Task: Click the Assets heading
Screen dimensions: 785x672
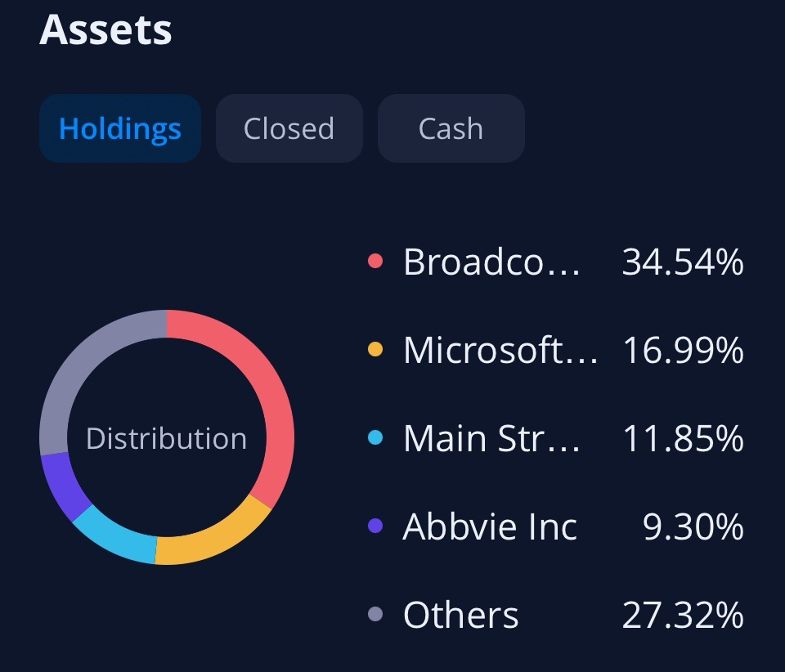Action: point(106,30)
